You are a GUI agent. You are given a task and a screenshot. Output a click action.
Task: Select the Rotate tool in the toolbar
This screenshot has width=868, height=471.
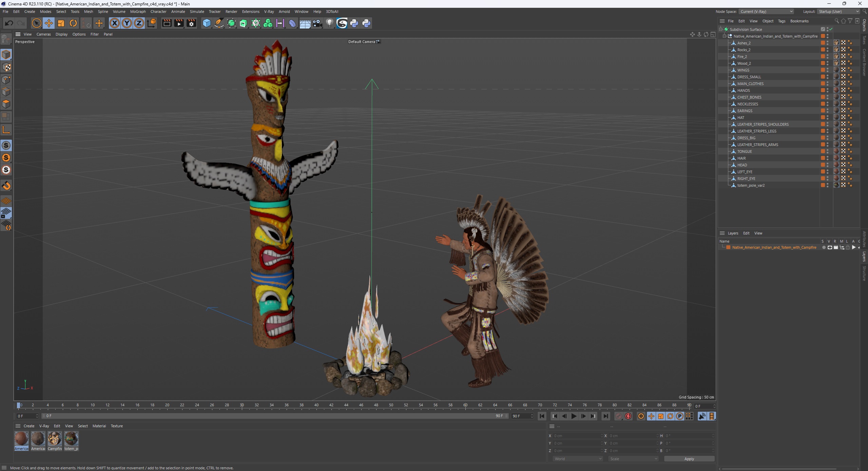73,23
